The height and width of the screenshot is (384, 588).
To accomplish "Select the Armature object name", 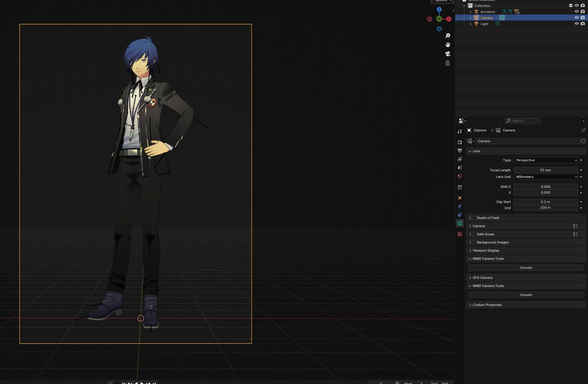I will 488,12.
